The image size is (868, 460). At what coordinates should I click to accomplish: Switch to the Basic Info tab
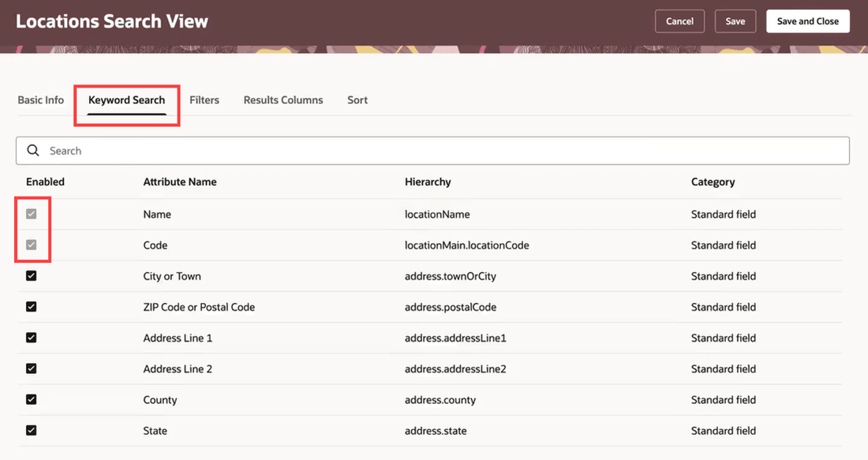click(41, 100)
